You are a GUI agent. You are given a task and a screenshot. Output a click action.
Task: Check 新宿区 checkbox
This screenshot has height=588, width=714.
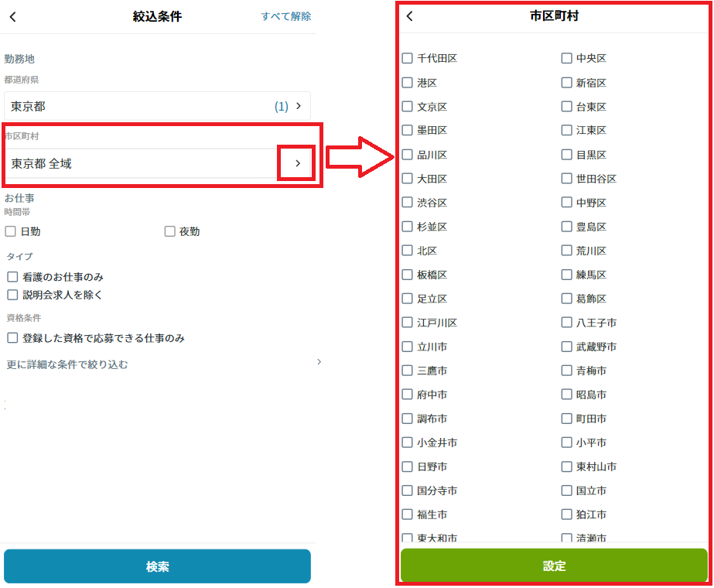[x=566, y=83]
